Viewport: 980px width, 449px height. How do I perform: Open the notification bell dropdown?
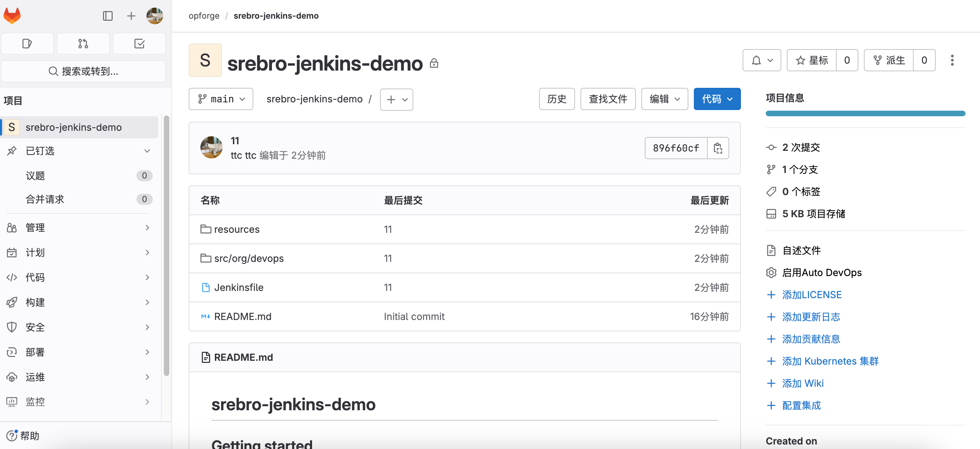click(x=762, y=60)
